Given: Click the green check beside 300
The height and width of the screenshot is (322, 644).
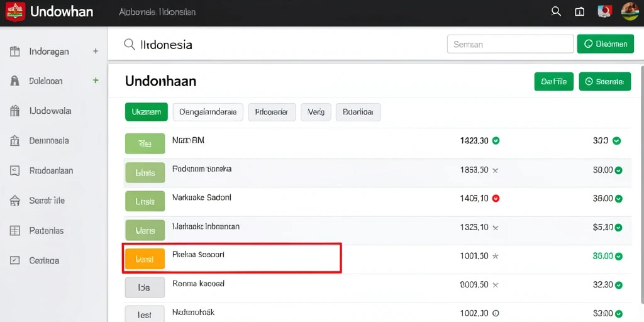Looking at the screenshot, I should [x=616, y=141].
